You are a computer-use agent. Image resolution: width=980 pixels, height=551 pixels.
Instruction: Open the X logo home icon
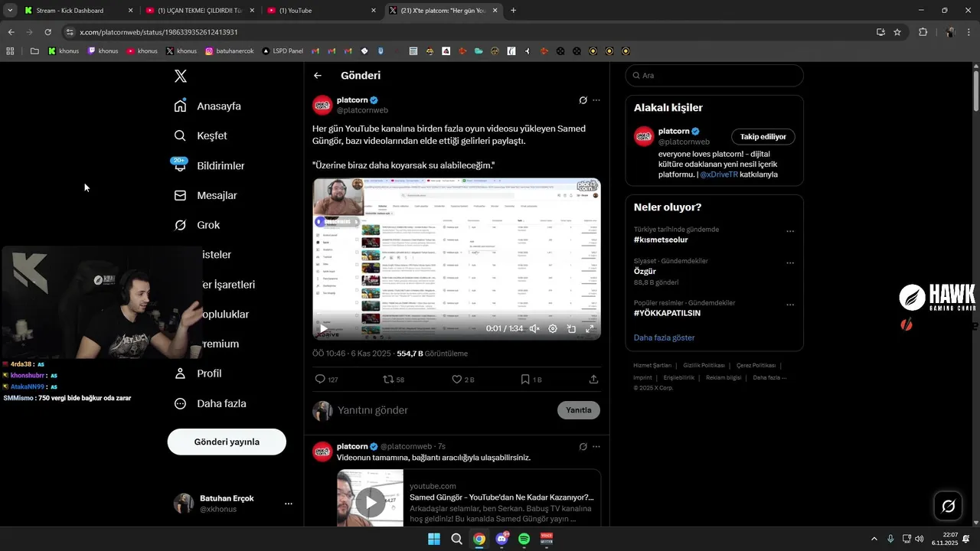(x=180, y=76)
